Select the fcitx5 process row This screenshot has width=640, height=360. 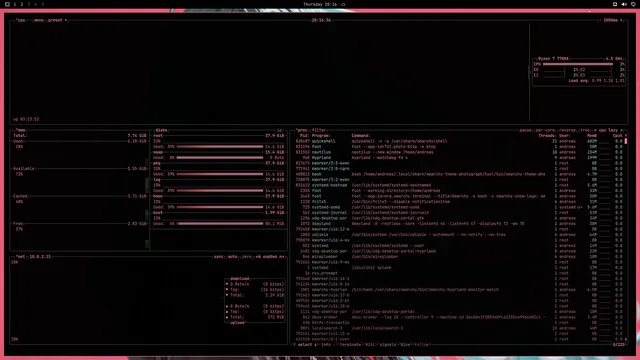(460, 202)
